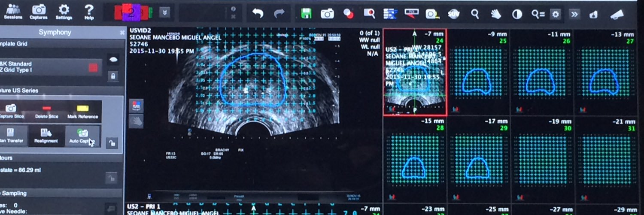The image size is (644, 215).
Task: Click the 'K Standard' grid type label
Action: [16, 64]
